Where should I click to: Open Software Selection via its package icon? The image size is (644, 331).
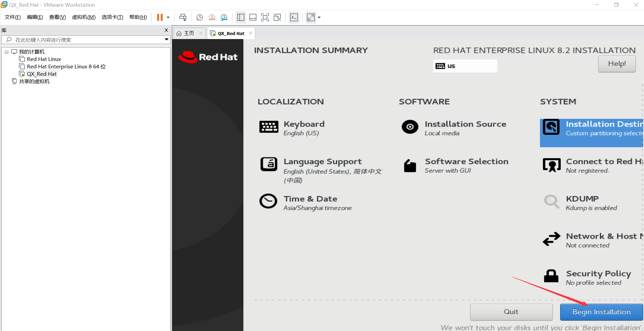410,165
